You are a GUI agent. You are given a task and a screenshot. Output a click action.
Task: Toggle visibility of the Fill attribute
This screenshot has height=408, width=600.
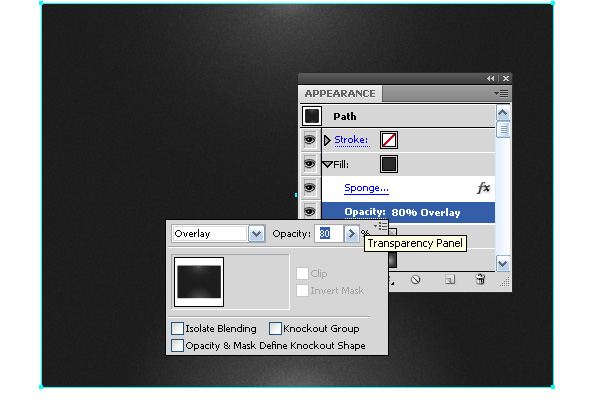[310, 164]
